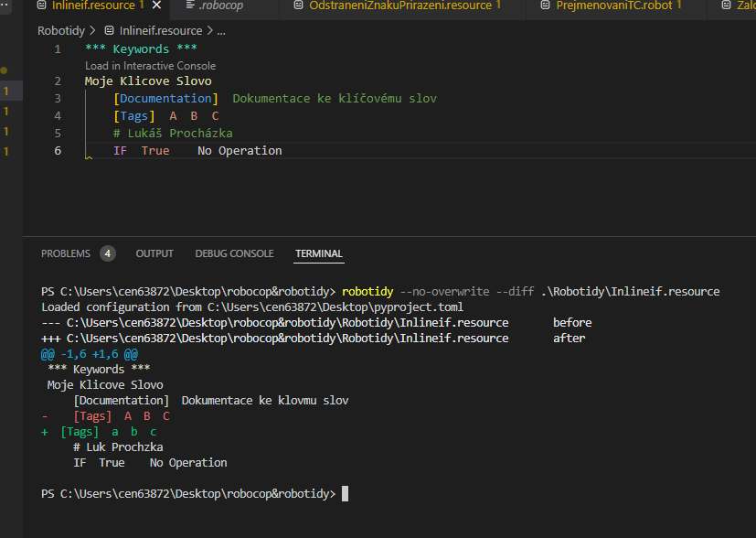Click the OdstraneniZnakuPrirazeni.resource tab file icon
756x538 pixels.
pos(299,5)
